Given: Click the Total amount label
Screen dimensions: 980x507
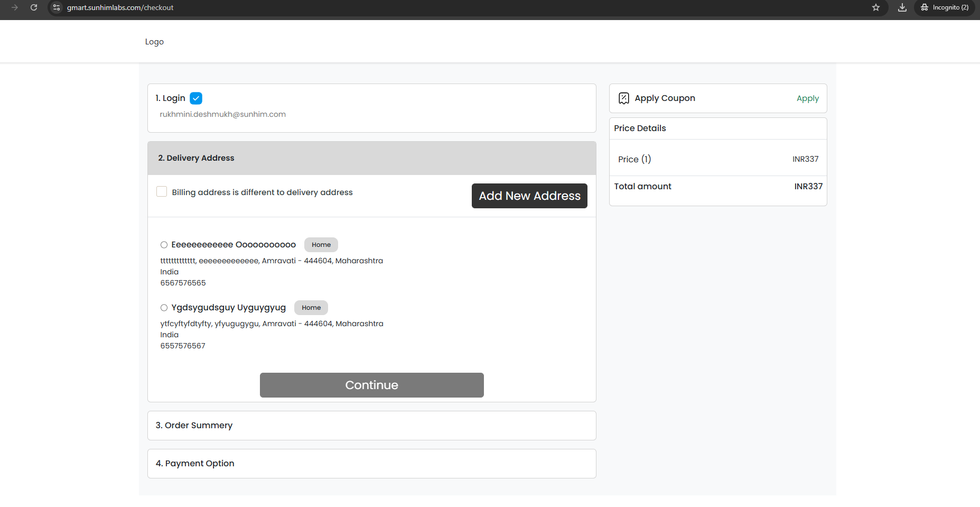Looking at the screenshot, I should pyautogui.click(x=642, y=186).
